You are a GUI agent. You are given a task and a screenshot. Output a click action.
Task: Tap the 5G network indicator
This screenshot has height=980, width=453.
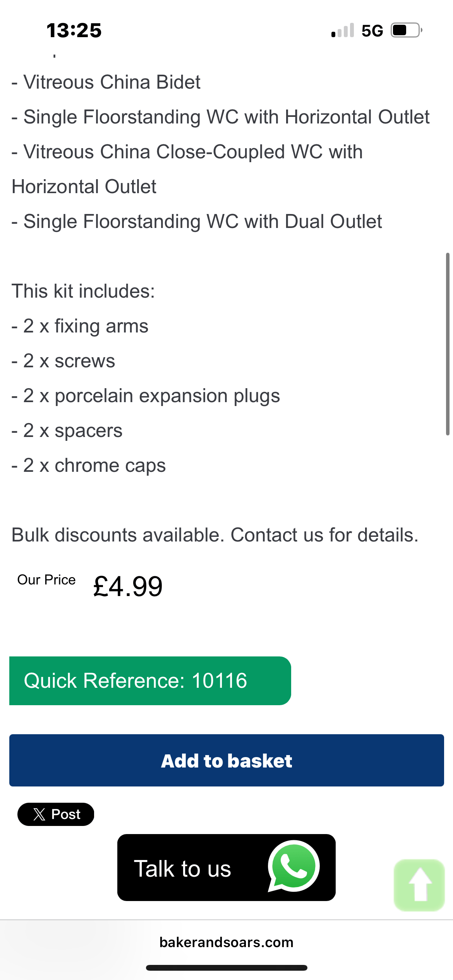pos(372,31)
